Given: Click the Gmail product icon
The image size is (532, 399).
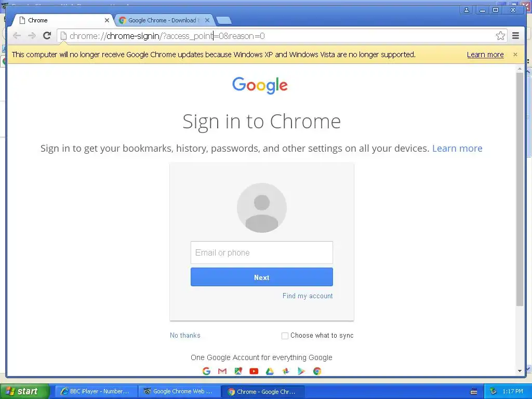Looking at the screenshot, I should tap(222, 371).
